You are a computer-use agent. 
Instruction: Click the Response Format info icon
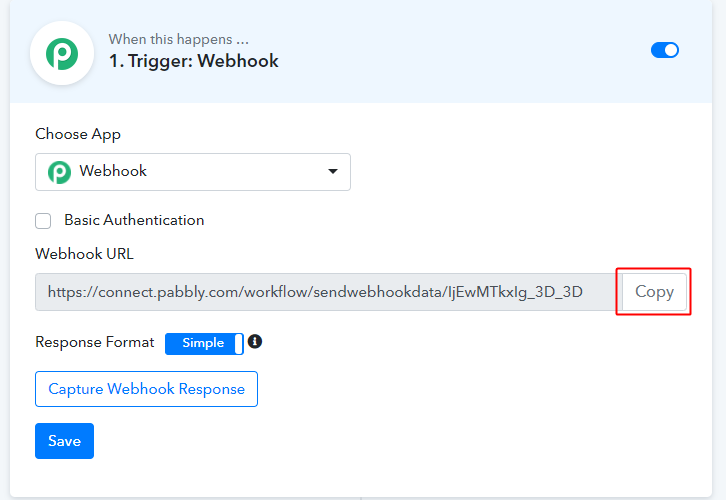(255, 342)
